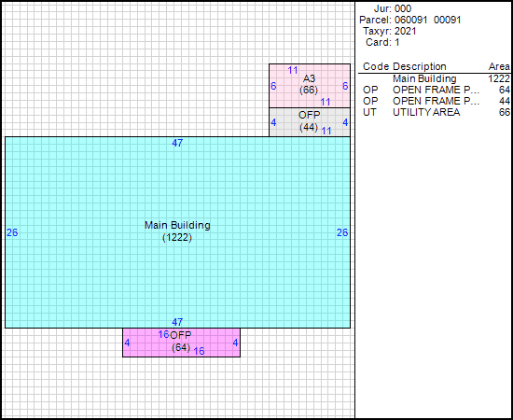Click the left 26 dimension label

pyautogui.click(x=12, y=232)
